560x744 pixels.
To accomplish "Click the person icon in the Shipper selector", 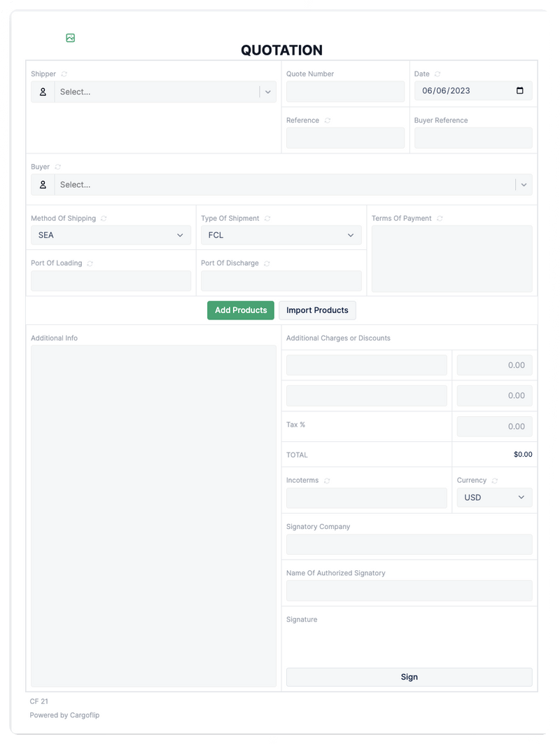I will (x=42, y=91).
